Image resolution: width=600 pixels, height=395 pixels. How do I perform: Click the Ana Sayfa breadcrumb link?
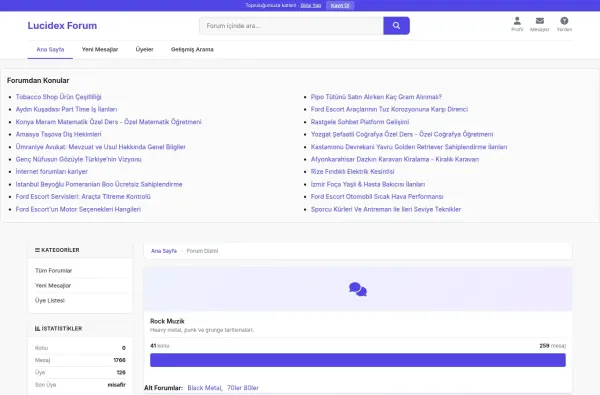click(164, 251)
